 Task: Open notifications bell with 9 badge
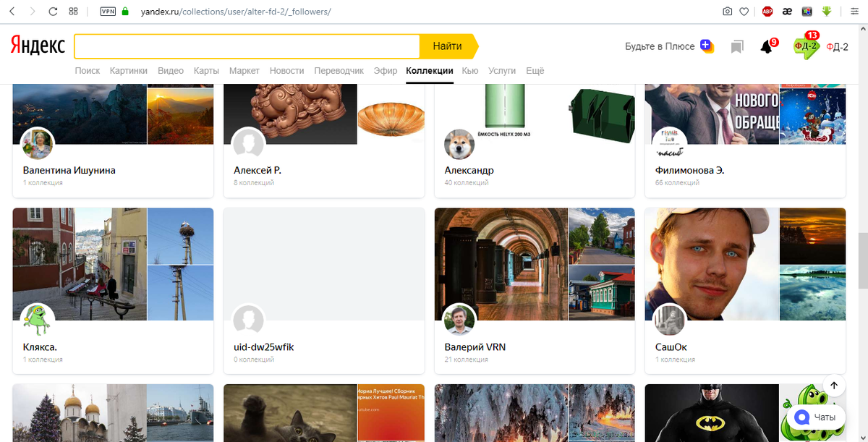pyautogui.click(x=767, y=47)
